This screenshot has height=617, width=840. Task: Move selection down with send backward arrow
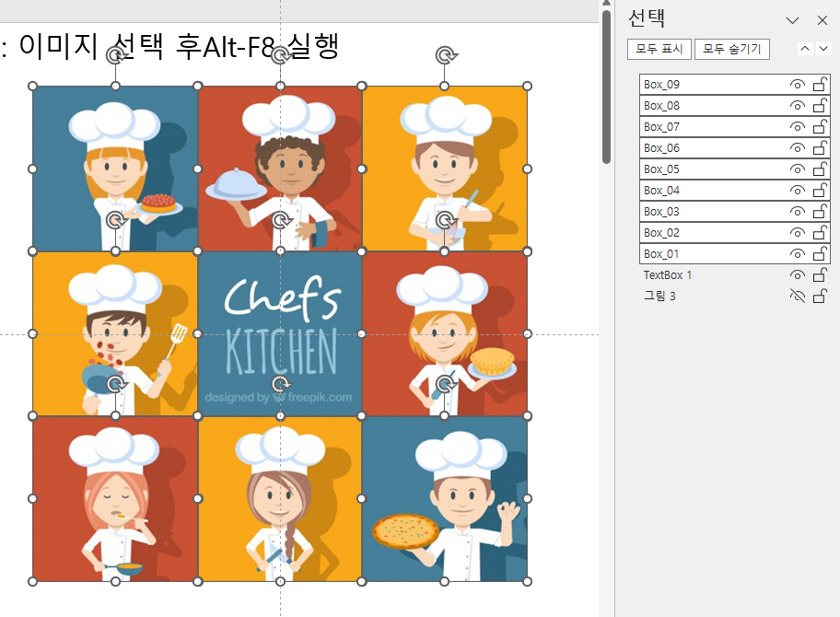point(823,49)
